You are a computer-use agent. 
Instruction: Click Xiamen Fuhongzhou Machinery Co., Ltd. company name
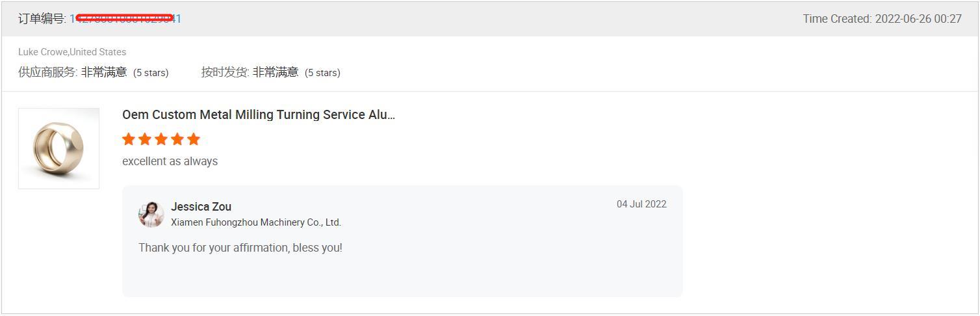[256, 222]
